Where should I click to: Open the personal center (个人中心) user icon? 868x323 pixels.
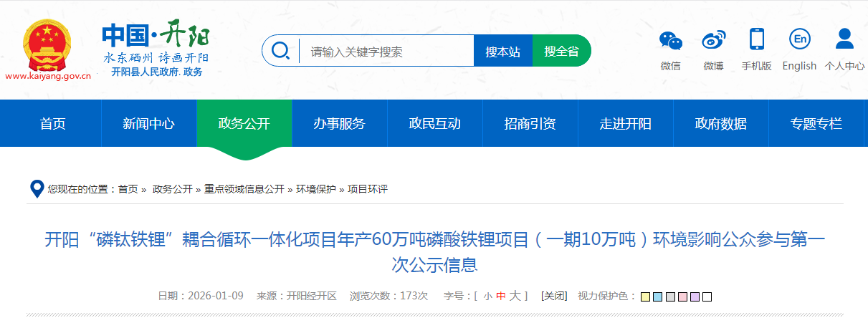click(844, 39)
